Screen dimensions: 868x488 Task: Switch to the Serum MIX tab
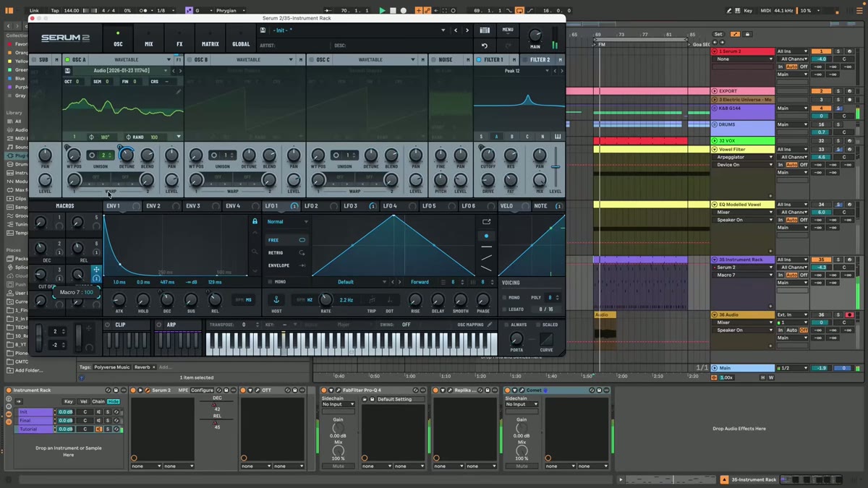point(148,38)
